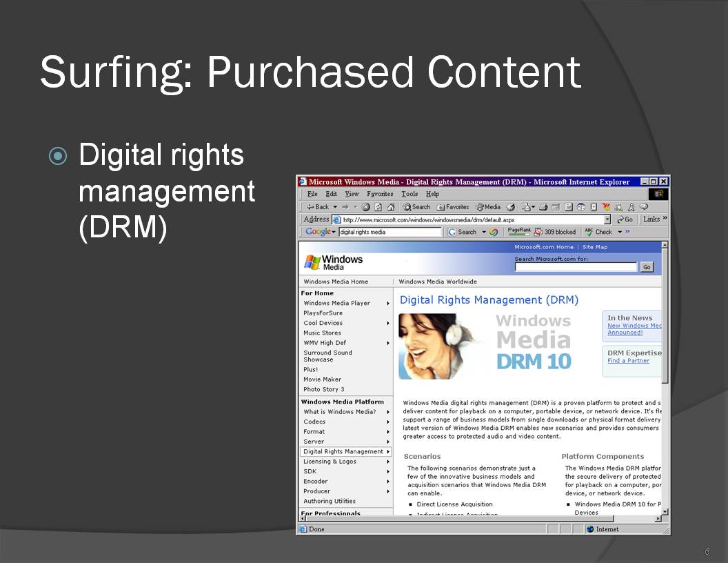Select PlaysForSure in the sidebar
Viewport: 728px width, 563px height.
click(323, 313)
